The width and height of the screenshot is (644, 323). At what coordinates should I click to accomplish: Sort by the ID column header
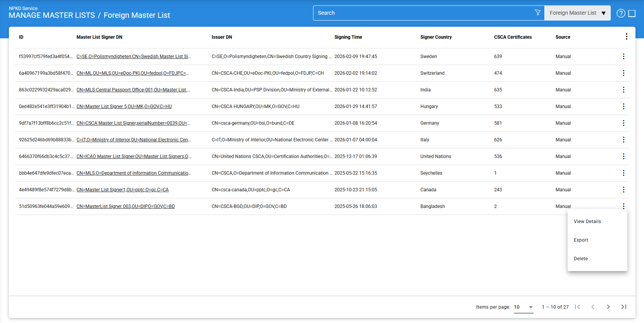[x=21, y=37]
